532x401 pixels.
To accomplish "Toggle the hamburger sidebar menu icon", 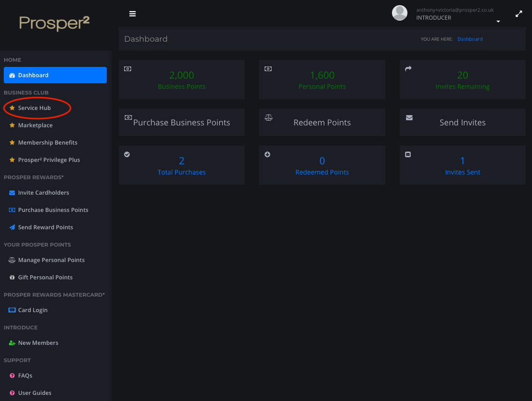I will coord(133,14).
